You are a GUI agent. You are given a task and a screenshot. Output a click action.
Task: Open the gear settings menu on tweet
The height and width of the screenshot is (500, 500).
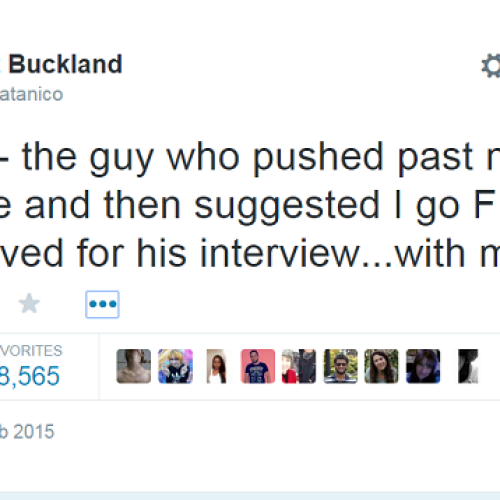tap(491, 66)
